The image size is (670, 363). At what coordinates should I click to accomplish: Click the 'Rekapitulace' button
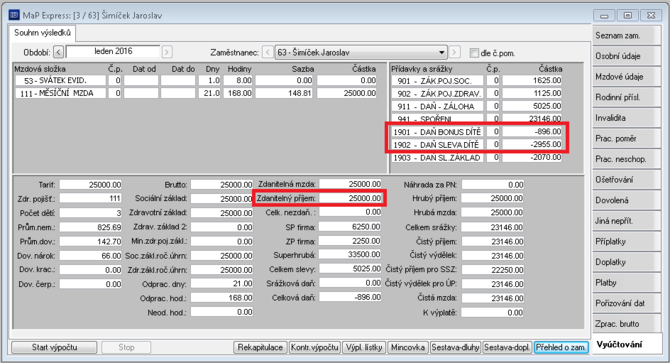(260, 347)
